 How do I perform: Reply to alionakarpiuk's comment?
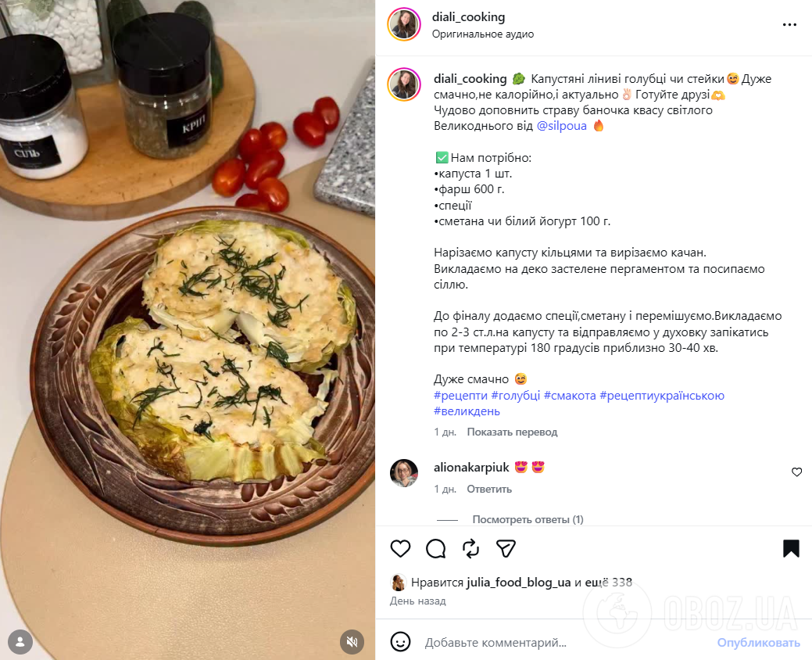point(489,489)
